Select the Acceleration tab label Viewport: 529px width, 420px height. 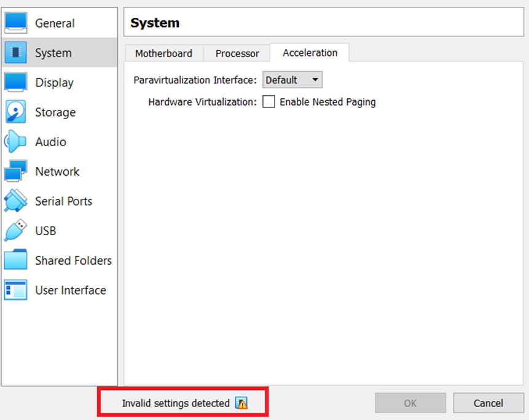pyautogui.click(x=310, y=53)
